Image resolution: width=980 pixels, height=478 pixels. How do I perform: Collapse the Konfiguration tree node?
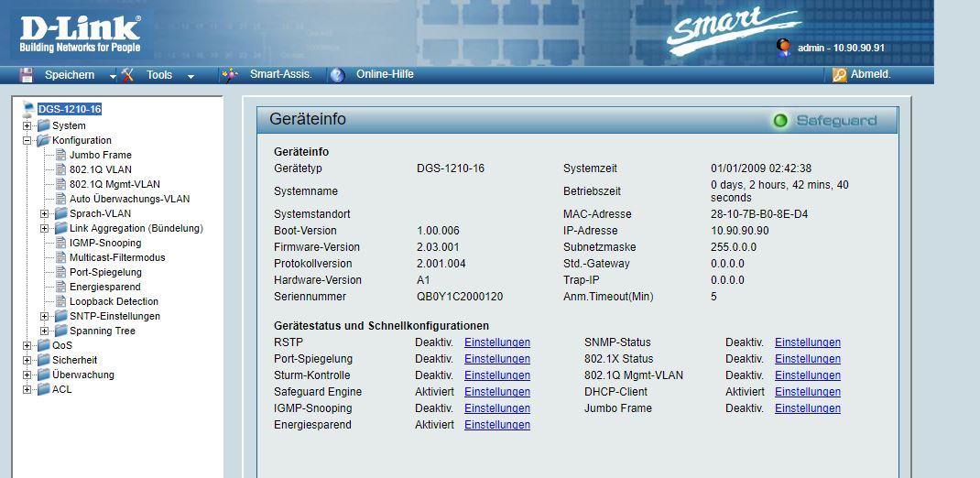(27, 141)
